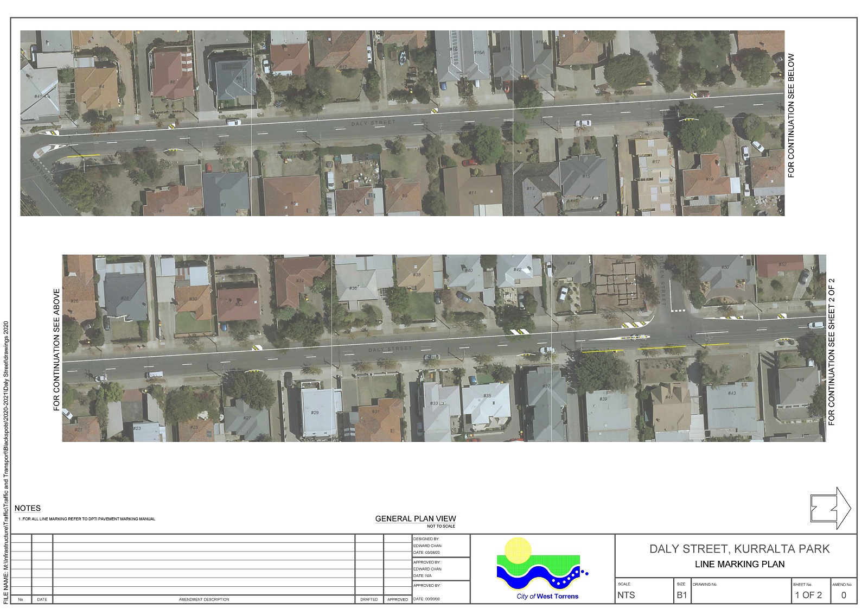Click 'AMENDMENT DESCRIPTION' column header
This screenshot has height=614, width=868.
(x=204, y=599)
